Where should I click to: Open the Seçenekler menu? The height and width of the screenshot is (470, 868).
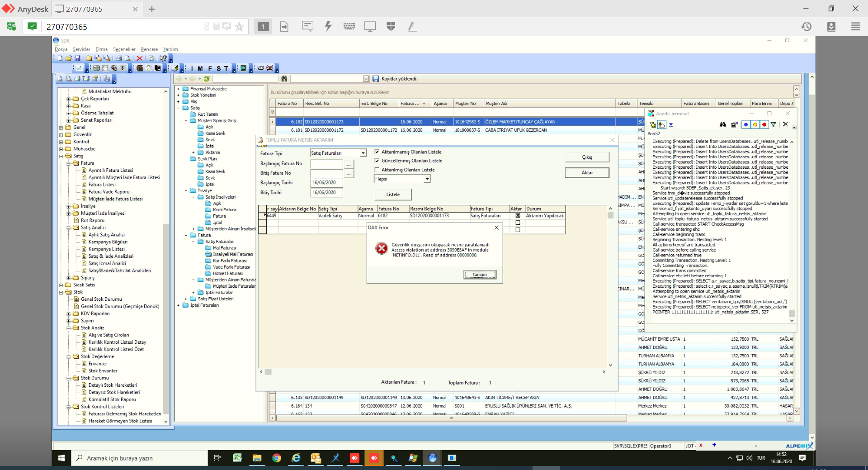tap(124, 49)
